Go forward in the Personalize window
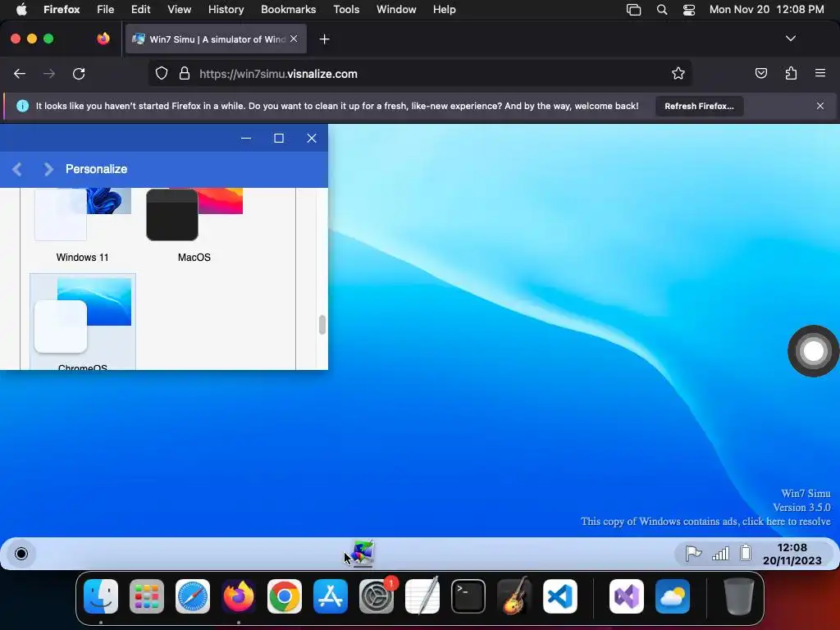Viewport: 840px width, 630px height. pyautogui.click(x=48, y=169)
